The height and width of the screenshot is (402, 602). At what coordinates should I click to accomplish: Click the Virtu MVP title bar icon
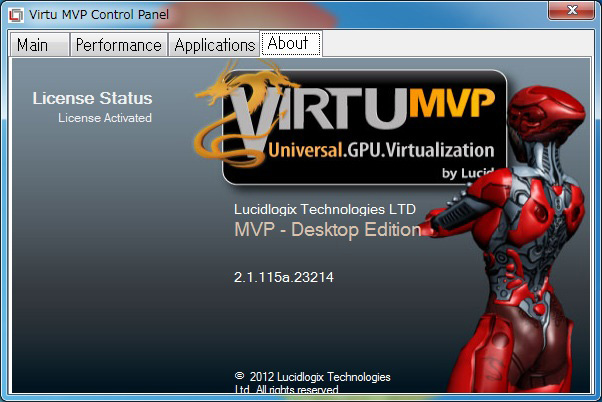tap(16, 15)
